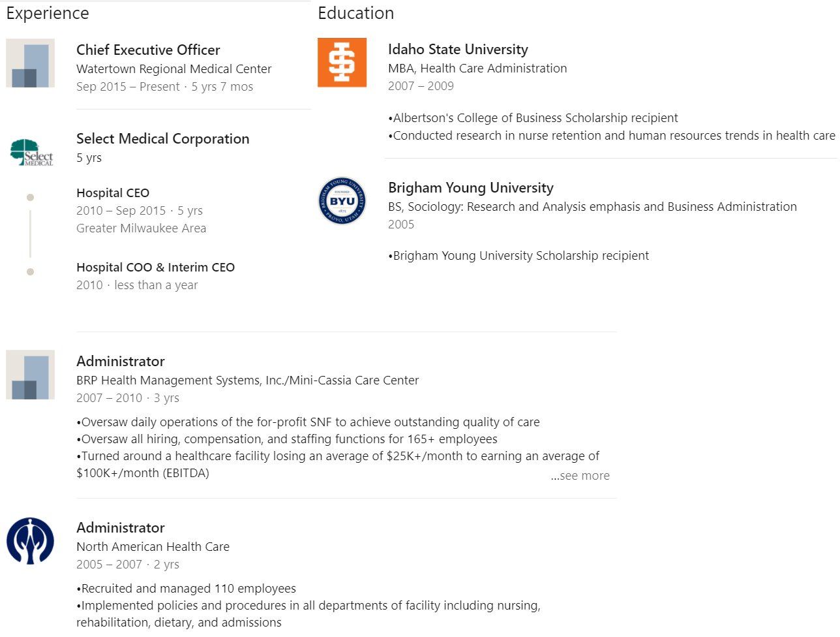This screenshot has height=637, width=840.
Task: Open the BRP Health Management placeholder logo
Action: [x=30, y=375]
